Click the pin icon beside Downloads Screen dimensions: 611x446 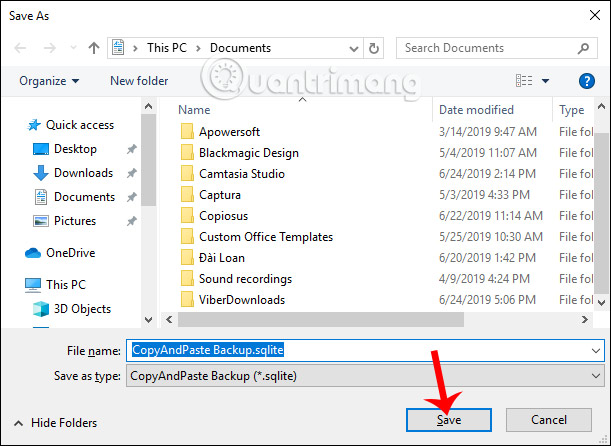pos(132,173)
